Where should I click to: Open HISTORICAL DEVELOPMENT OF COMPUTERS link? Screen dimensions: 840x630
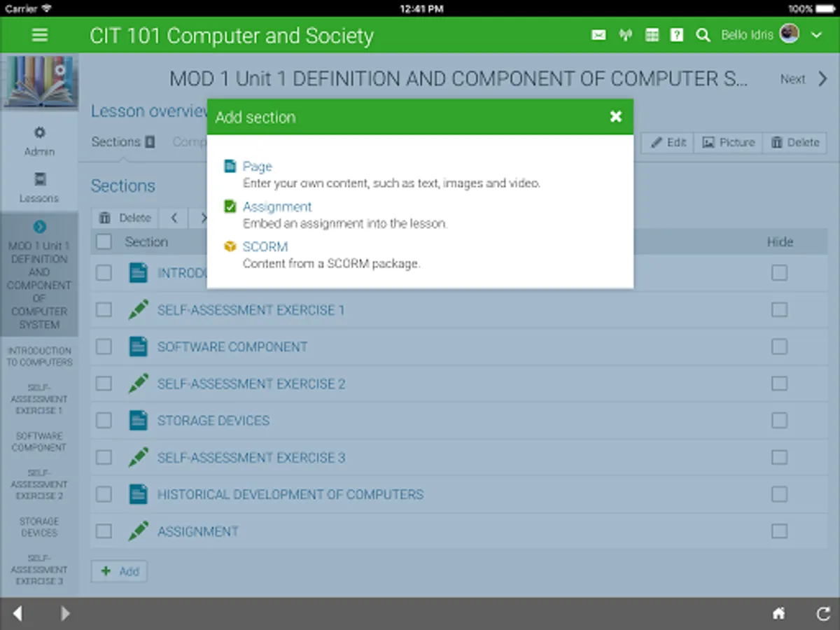tap(290, 494)
